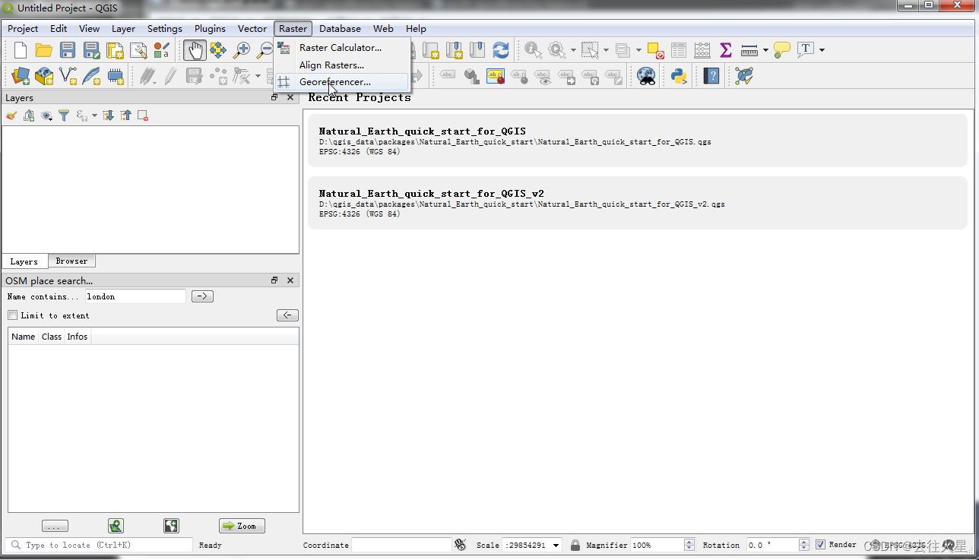Select the Measure ruler tool
Image resolution: width=979 pixels, height=560 pixels.
(x=749, y=50)
